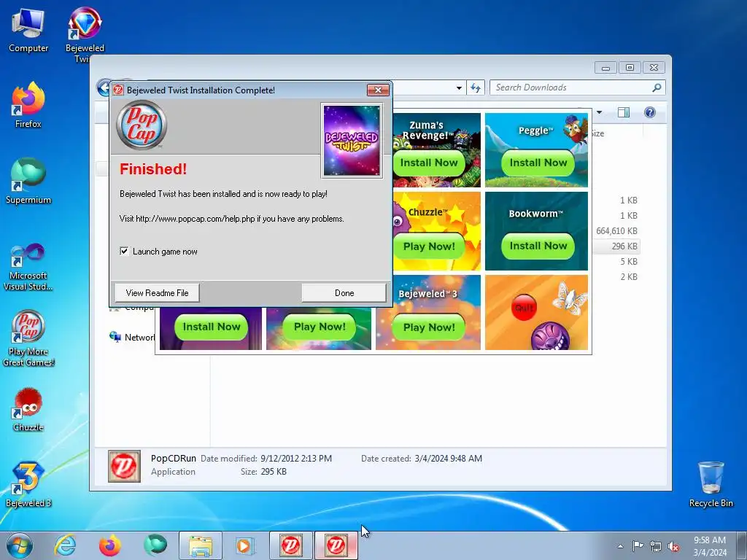Click the PopCap logo in installer dialog
747x560 pixels.
click(142, 125)
